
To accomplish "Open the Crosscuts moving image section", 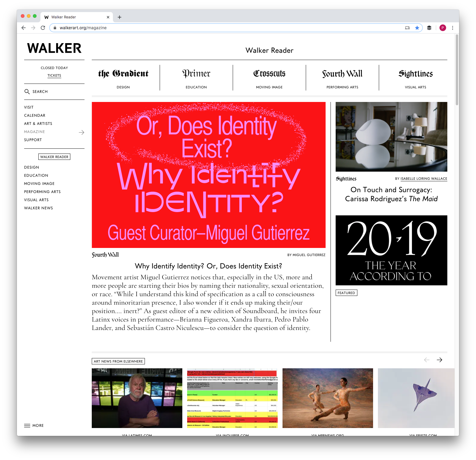I will coord(269,78).
